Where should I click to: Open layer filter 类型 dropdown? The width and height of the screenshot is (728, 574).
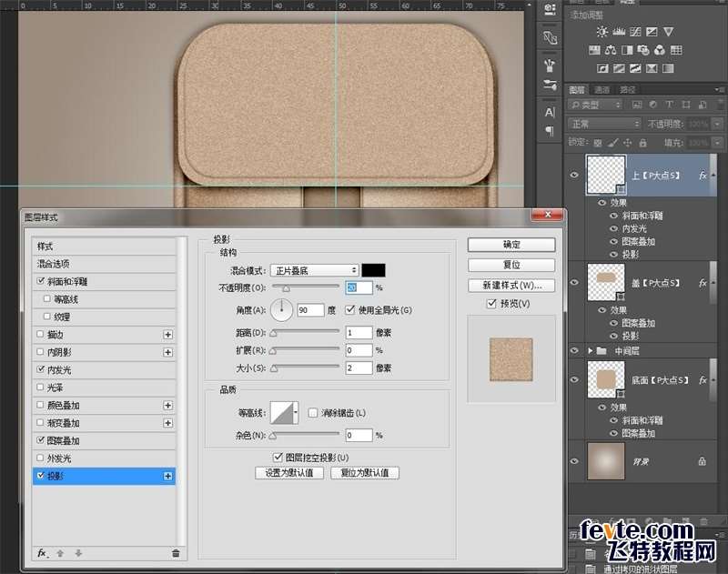pyautogui.click(x=596, y=105)
